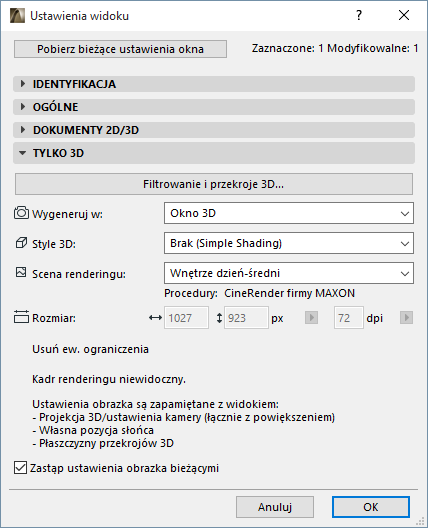Click the ARCHICAD logo in the title bar
Screen dimensions: 428x528
click(x=17, y=16)
